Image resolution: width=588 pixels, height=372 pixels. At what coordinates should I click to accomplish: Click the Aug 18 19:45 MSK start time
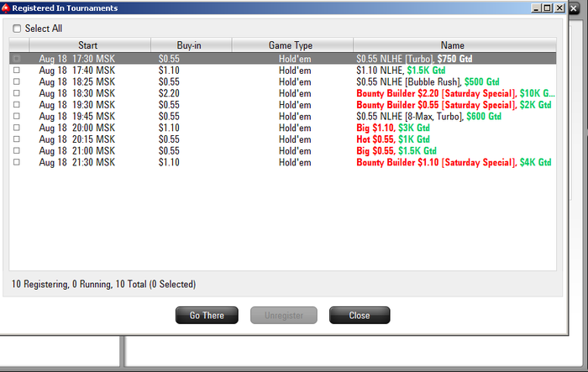[77, 116]
